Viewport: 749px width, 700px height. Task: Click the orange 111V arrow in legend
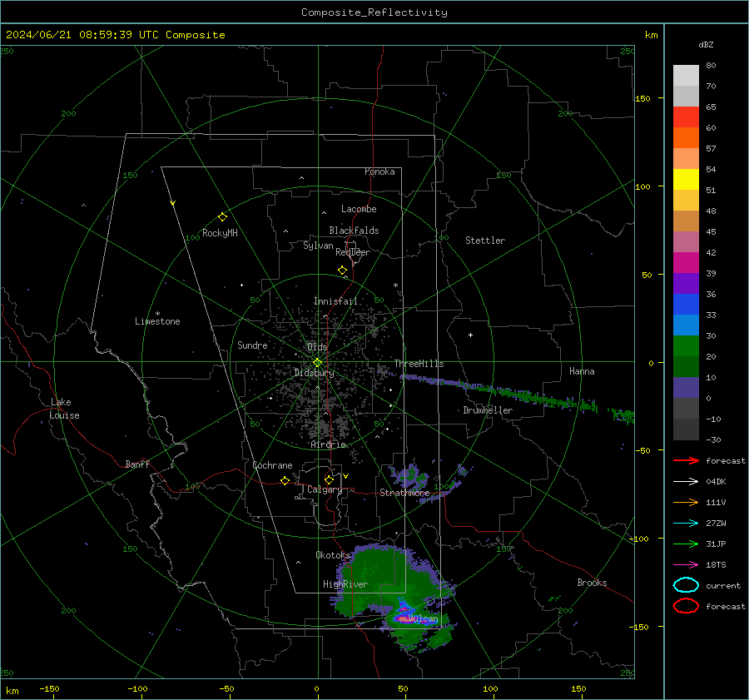pos(686,502)
